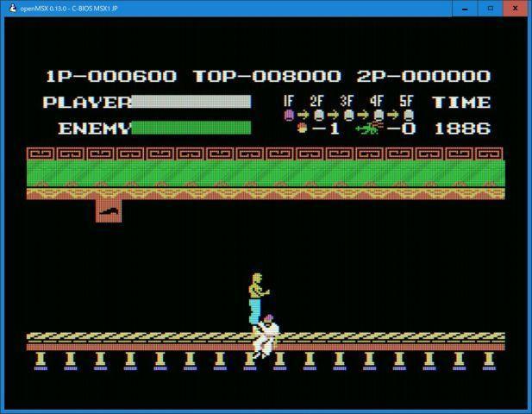The width and height of the screenshot is (532, 414).
Task: Click the white-robed player fighter
Action: pyautogui.click(x=266, y=336)
